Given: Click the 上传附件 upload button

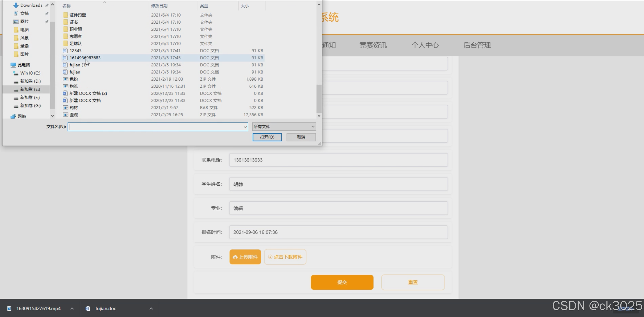Looking at the screenshot, I should pos(245,257).
